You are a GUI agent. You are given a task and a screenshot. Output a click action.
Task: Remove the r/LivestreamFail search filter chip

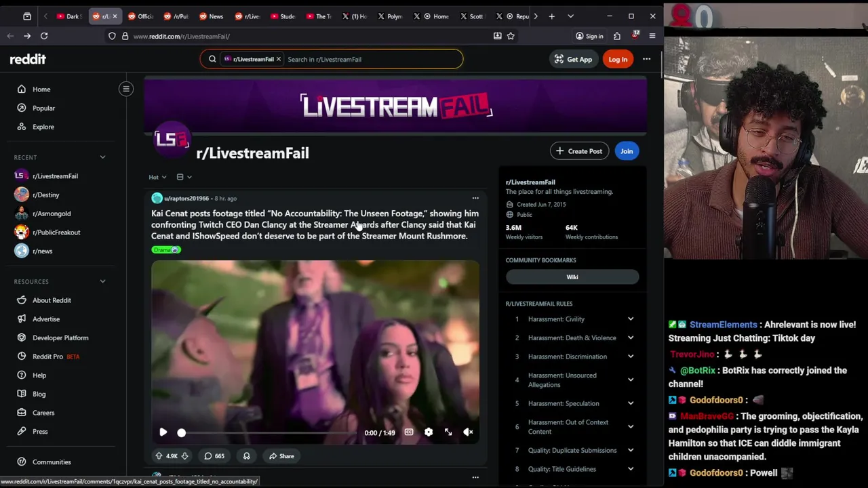(x=278, y=60)
